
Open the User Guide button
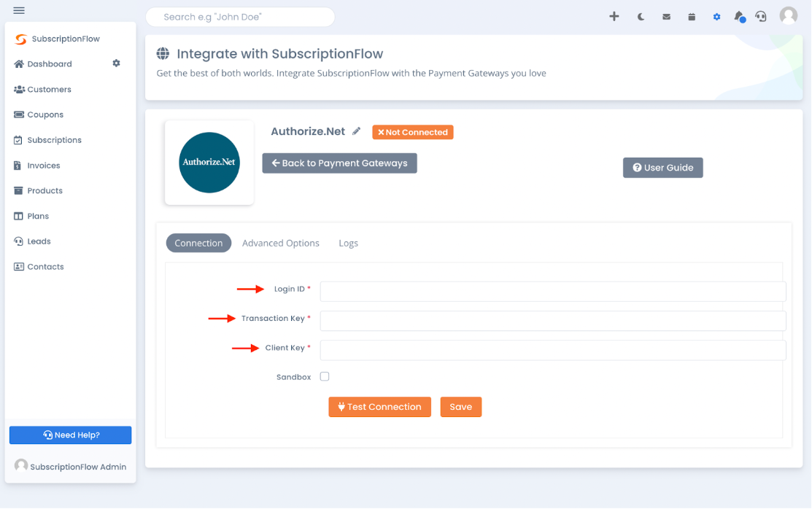tap(663, 167)
